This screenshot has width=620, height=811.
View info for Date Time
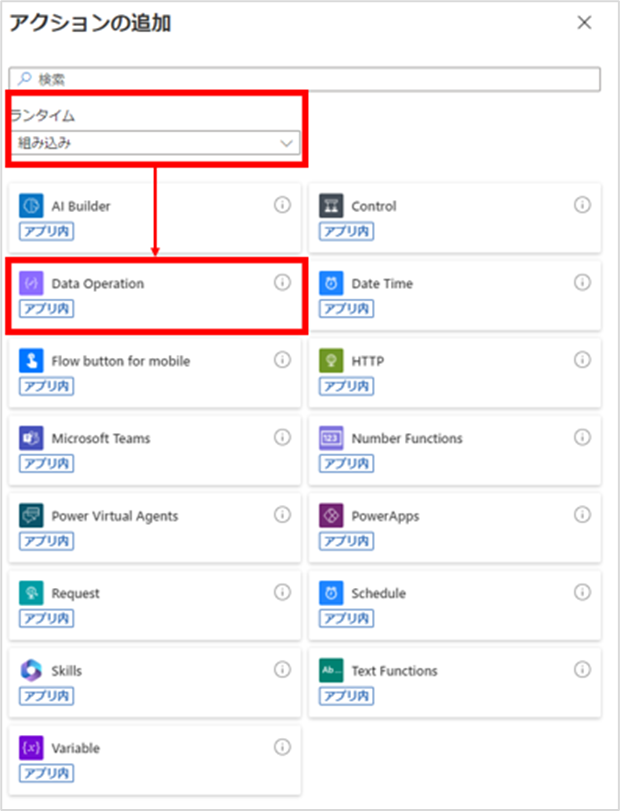(582, 282)
